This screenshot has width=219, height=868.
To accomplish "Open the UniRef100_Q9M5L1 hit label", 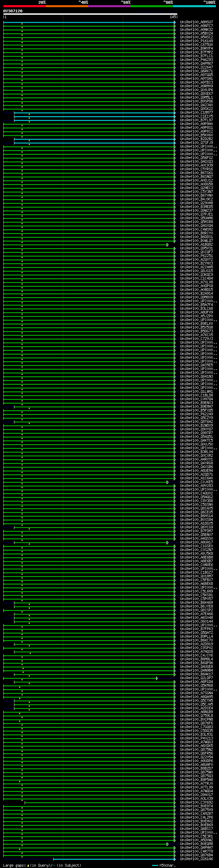I will pos(196,98).
